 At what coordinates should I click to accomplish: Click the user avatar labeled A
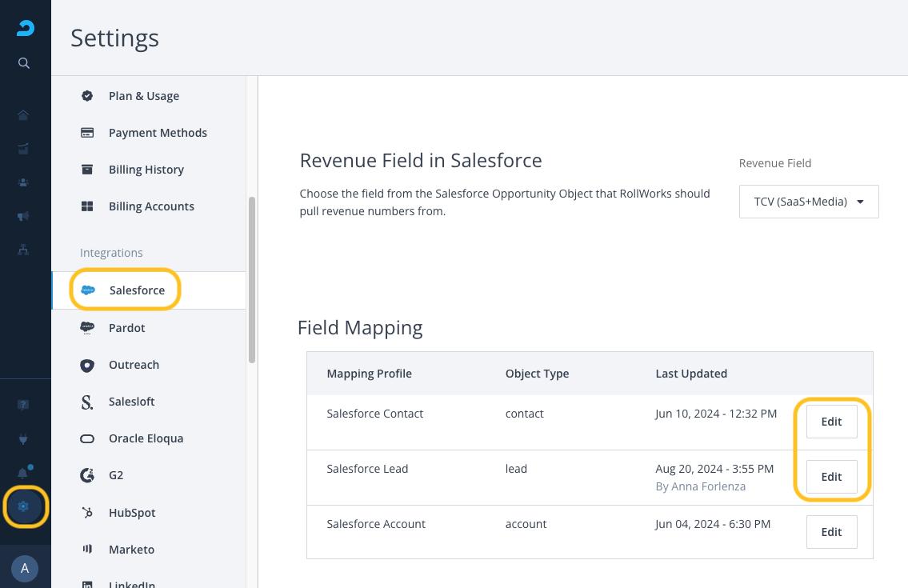25,568
